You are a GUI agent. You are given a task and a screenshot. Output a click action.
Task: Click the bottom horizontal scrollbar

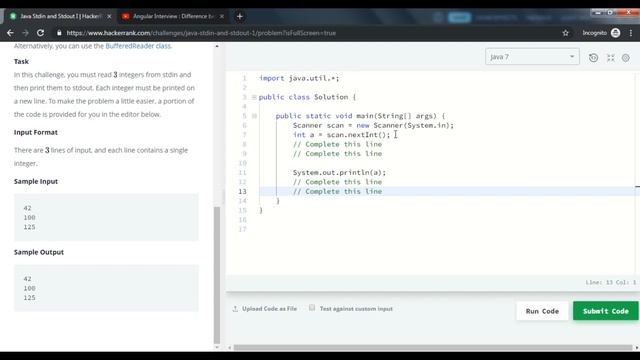(433, 348)
